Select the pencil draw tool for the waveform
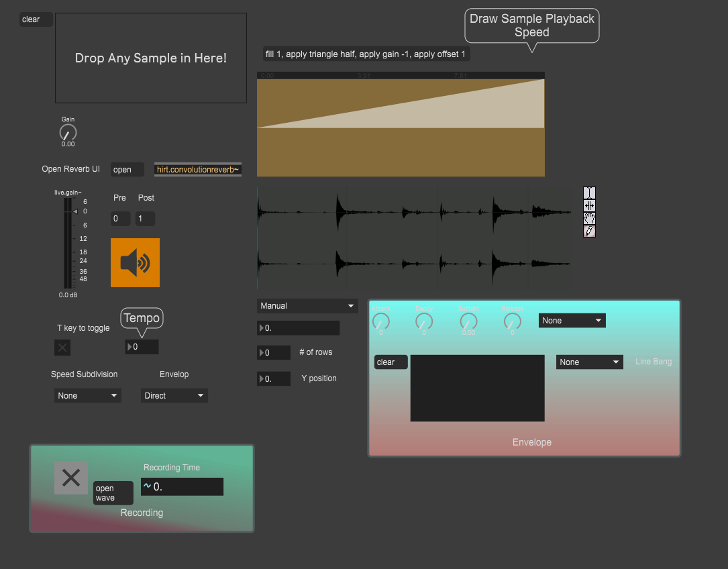 click(589, 231)
